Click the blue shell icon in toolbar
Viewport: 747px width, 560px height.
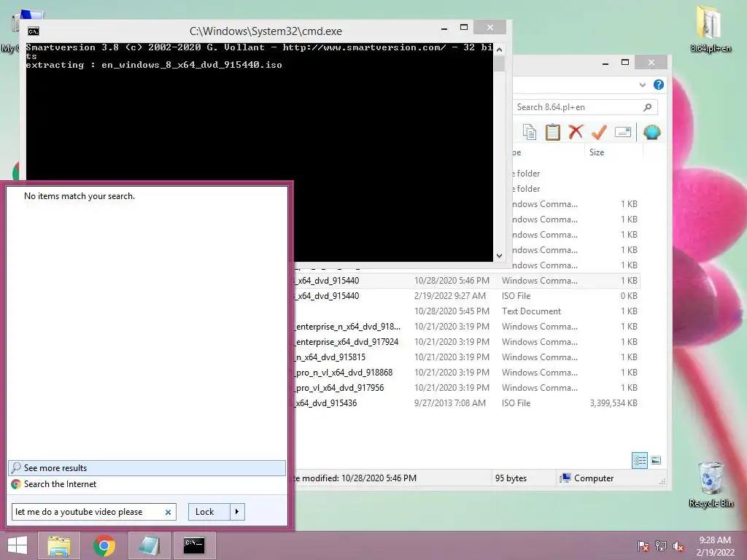click(x=651, y=132)
